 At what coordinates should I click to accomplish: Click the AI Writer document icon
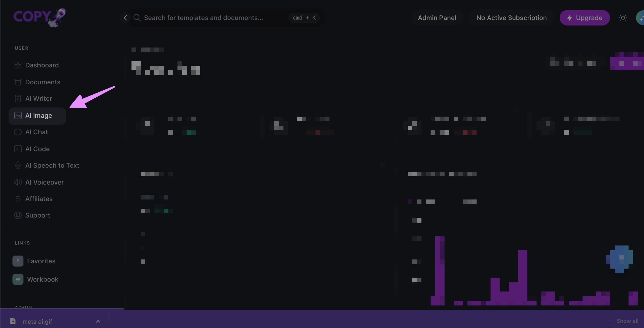(x=18, y=99)
